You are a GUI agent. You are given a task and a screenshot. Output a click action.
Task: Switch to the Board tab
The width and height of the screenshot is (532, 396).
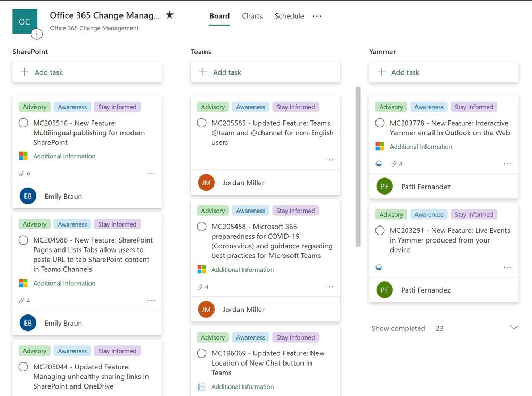click(219, 16)
